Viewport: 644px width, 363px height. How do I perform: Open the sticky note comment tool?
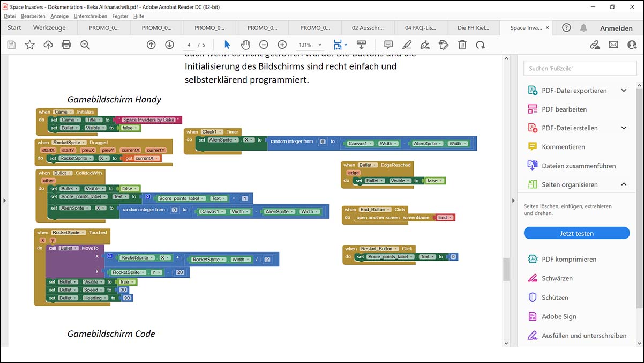pyautogui.click(x=388, y=45)
